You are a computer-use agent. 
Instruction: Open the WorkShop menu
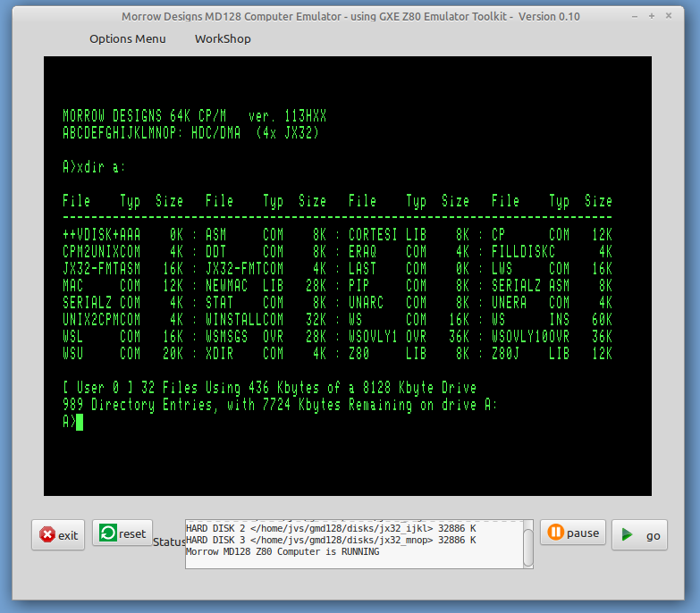pos(223,38)
